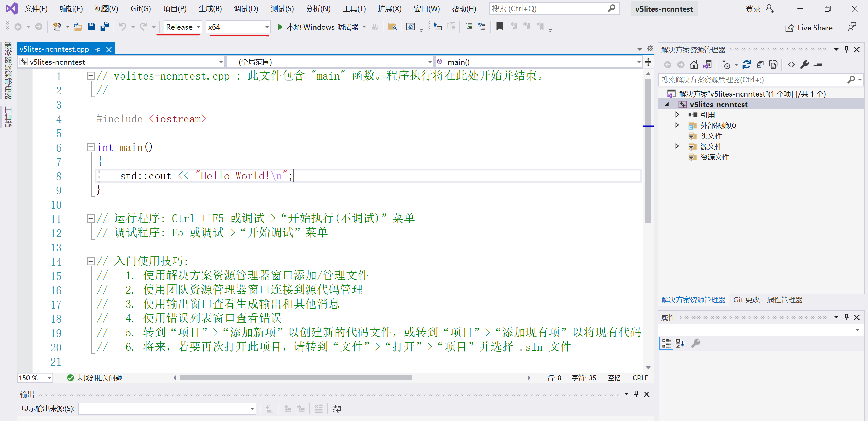Select Alphabetical sort in Properties panel
868x421 pixels.
click(x=680, y=343)
